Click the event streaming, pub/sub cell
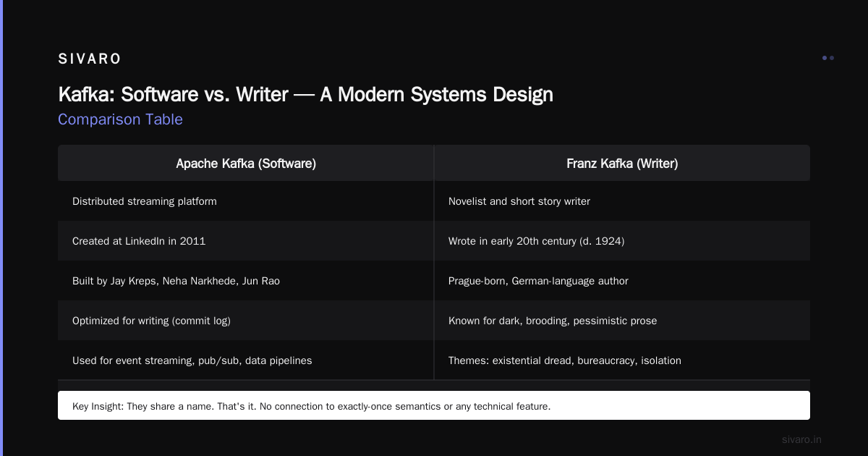 coord(246,360)
